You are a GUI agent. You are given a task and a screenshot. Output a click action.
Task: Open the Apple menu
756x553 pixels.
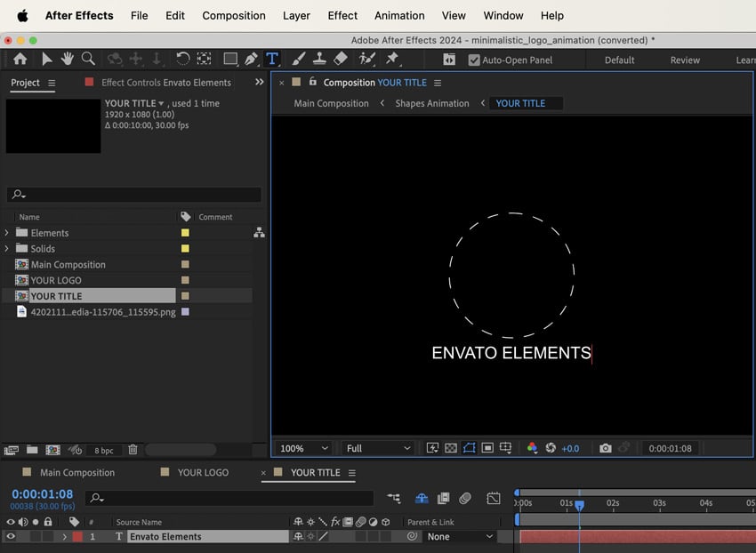pos(22,15)
